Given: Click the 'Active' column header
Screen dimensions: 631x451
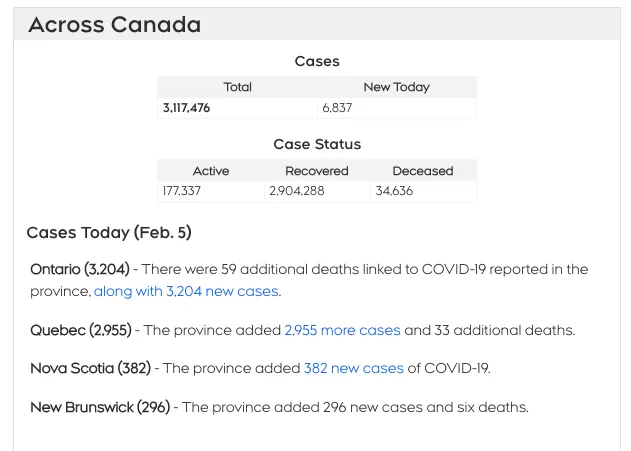Looking at the screenshot, I should point(211,171).
